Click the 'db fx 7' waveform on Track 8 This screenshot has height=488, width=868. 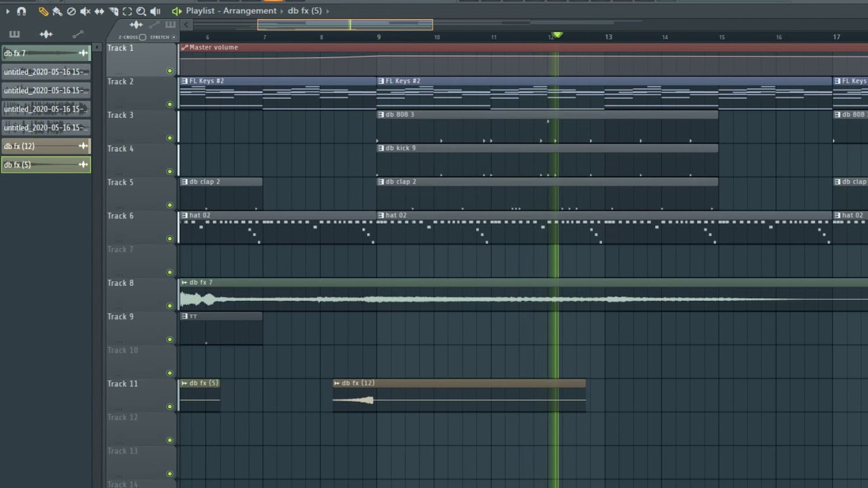click(x=523, y=299)
